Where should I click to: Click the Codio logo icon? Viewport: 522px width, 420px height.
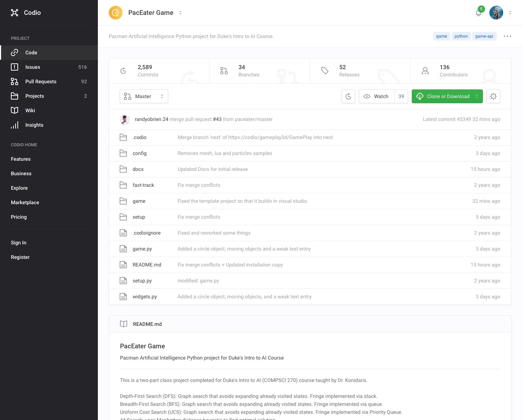[x=14, y=13]
